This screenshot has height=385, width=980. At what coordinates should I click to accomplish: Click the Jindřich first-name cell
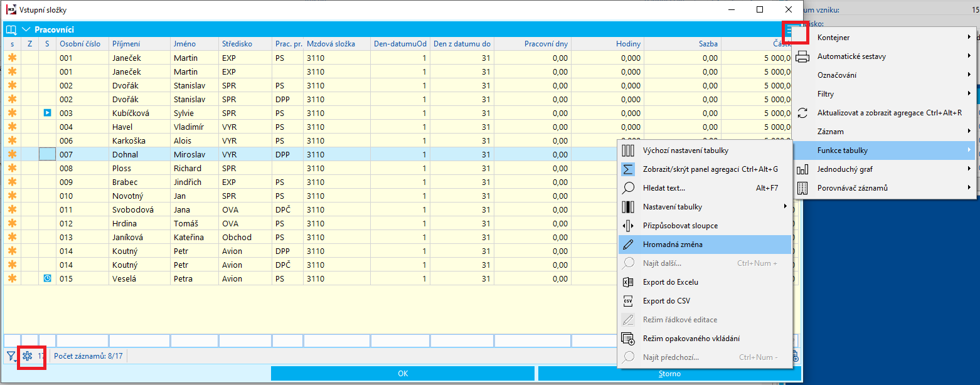(194, 182)
